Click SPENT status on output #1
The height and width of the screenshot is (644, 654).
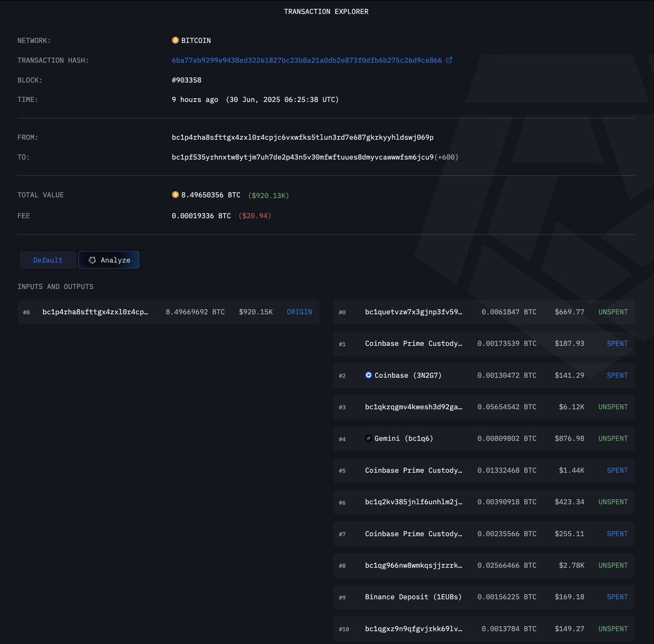617,344
